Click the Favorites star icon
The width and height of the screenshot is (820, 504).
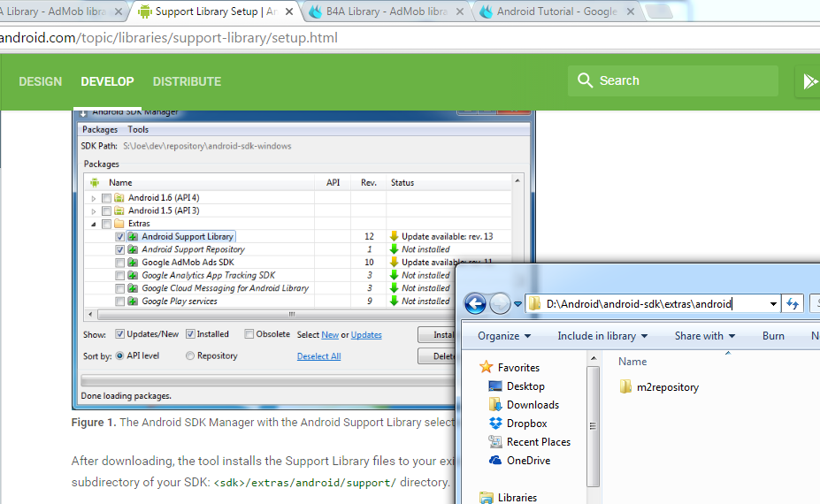487,367
